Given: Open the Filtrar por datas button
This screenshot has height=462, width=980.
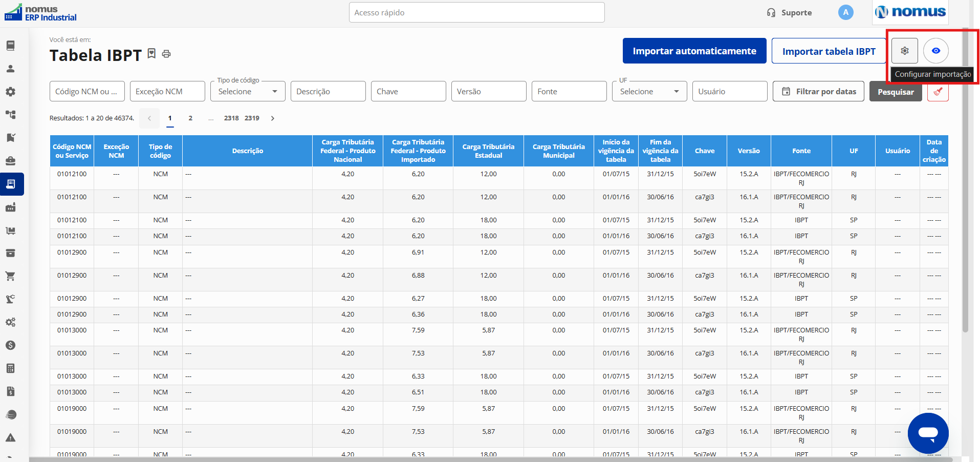Looking at the screenshot, I should 818,91.
